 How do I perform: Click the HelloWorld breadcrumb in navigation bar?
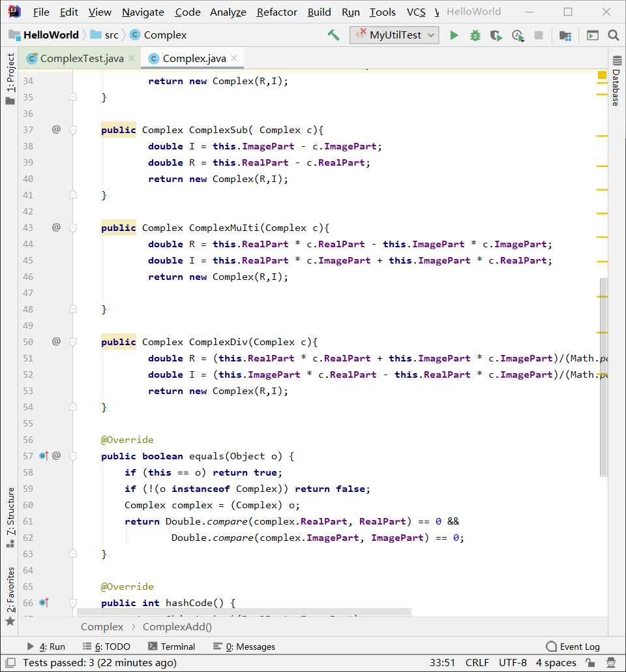(44, 35)
